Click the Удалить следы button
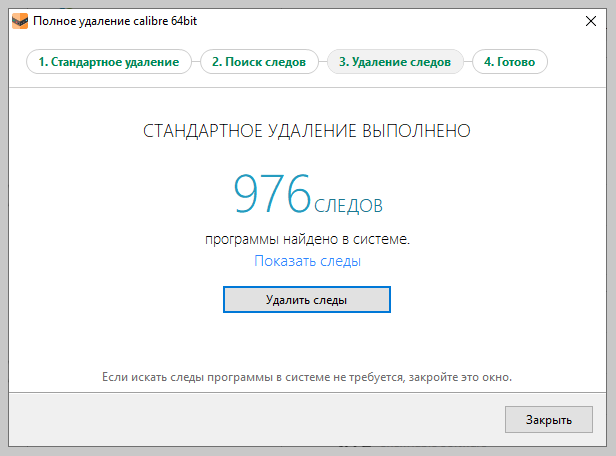This screenshot has width=616, height=456. 307,300
